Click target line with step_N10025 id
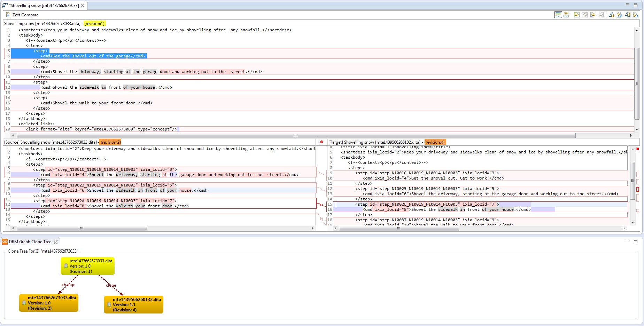The height and width of the screenshot is (326, 644). click(427, 189)
